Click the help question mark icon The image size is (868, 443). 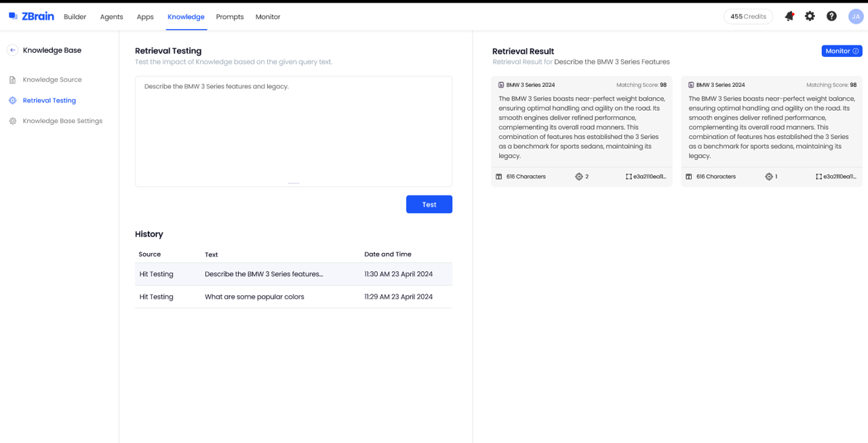831,16
